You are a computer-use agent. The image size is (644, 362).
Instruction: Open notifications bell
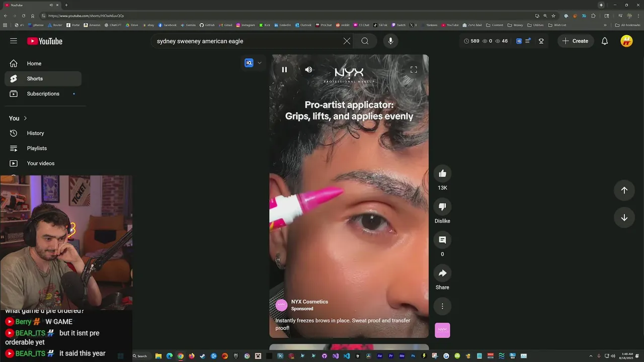click(605, 41)
